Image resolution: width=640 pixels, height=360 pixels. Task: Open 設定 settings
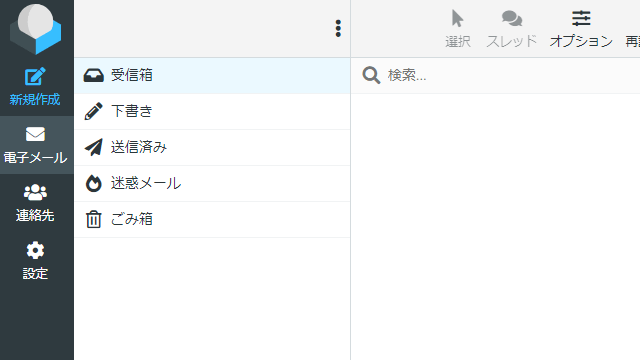pos(36,261)
